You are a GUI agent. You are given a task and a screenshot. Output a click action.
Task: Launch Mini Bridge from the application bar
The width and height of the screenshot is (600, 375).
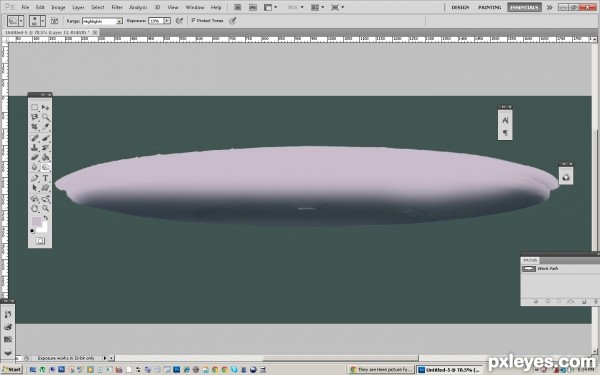tap(253, 7)
